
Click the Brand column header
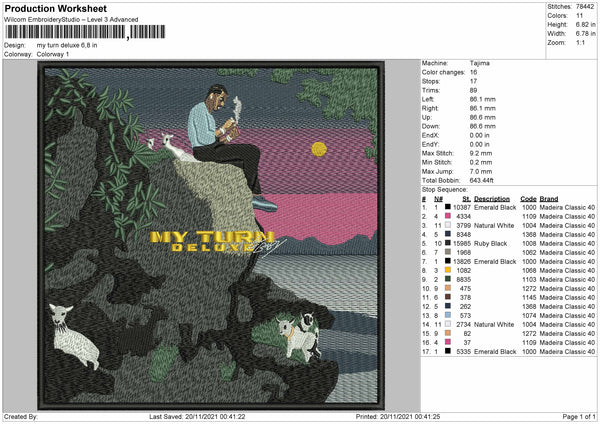[x=549, y=199]
